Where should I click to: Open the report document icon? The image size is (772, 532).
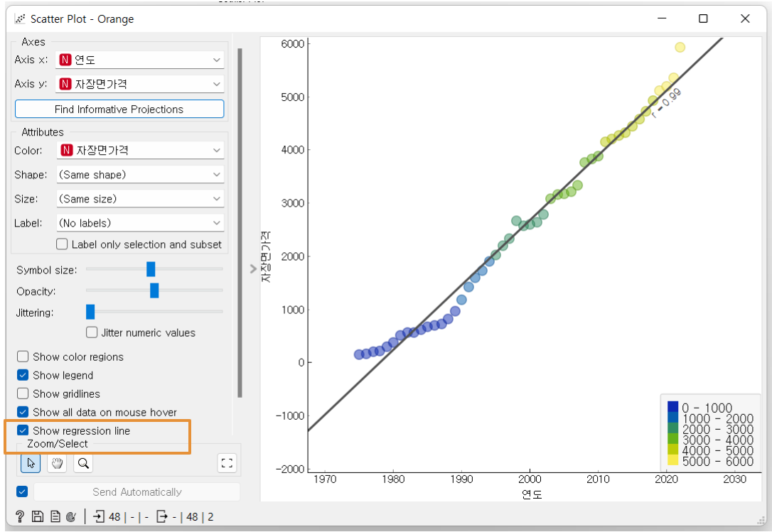point(55,516)
